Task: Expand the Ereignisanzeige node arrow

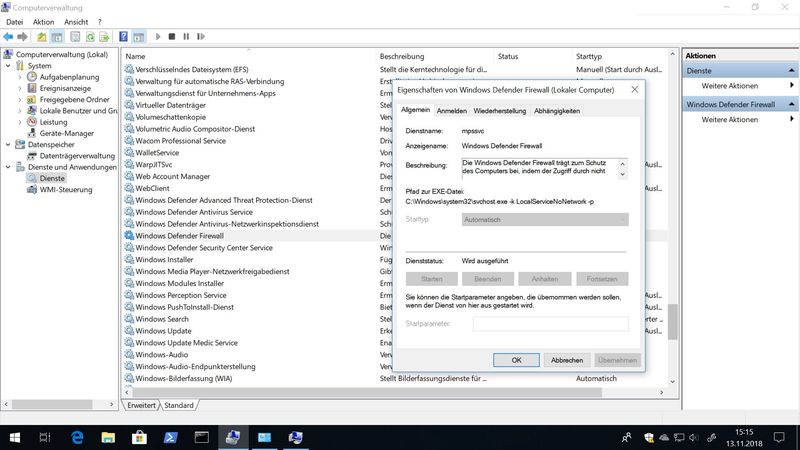Action: coord(20,88)
